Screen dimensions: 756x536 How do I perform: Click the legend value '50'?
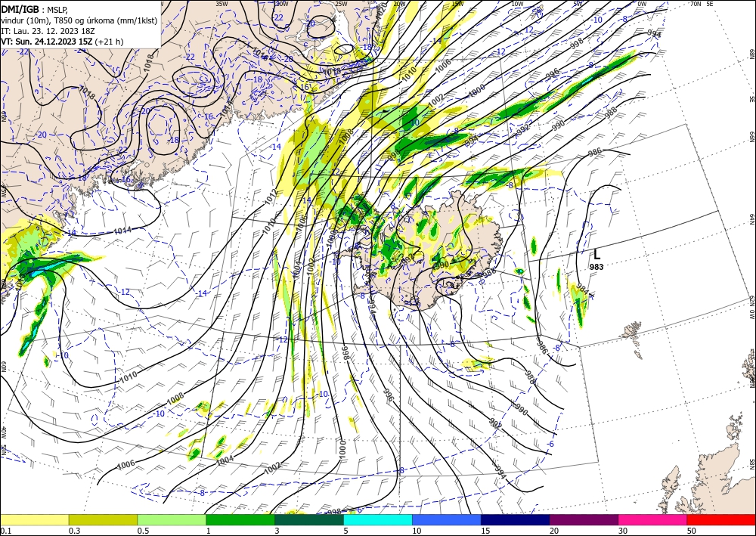point(692,531)
